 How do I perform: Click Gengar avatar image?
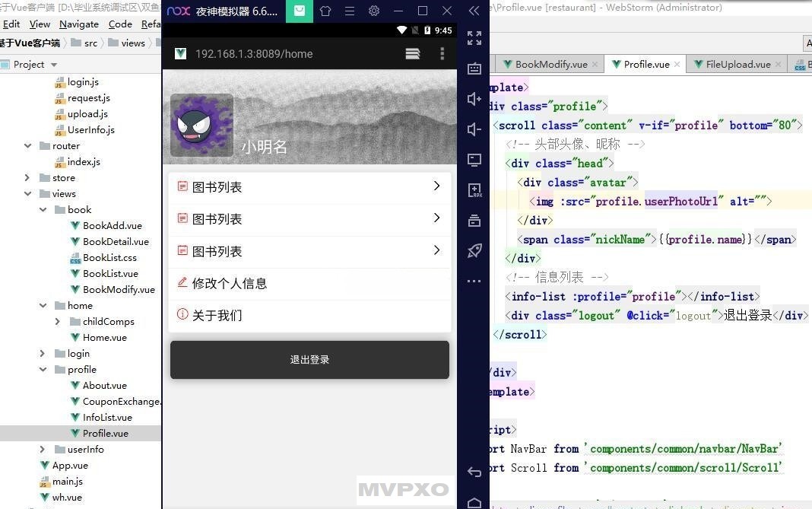[201, 125]
